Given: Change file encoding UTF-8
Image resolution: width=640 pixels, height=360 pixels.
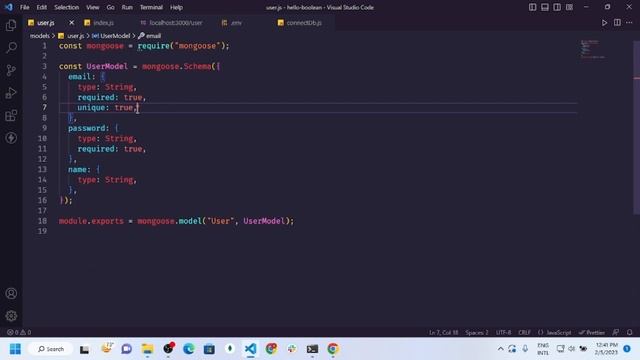Looking at the screenshot, I should point(503,332).
